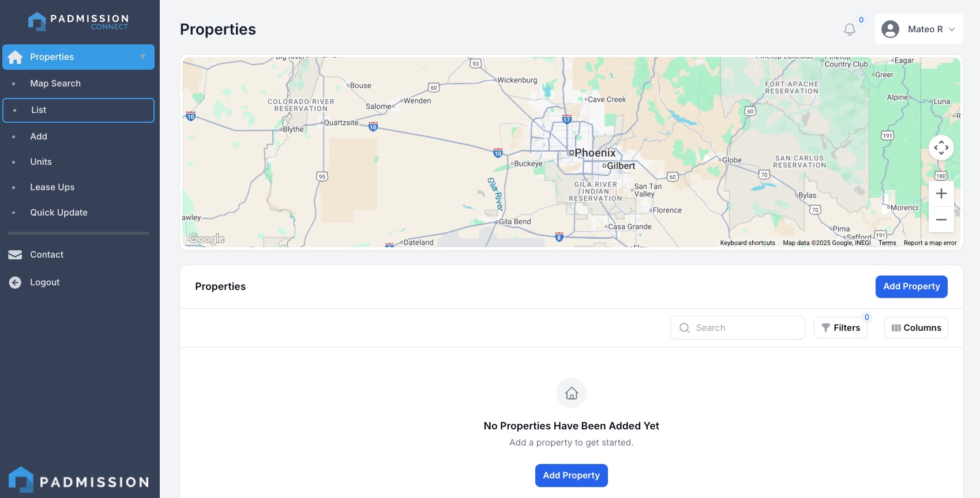This screenshot has width=980, height=498.
Task: Collapse the Properties navigation section
Action: 143,57
